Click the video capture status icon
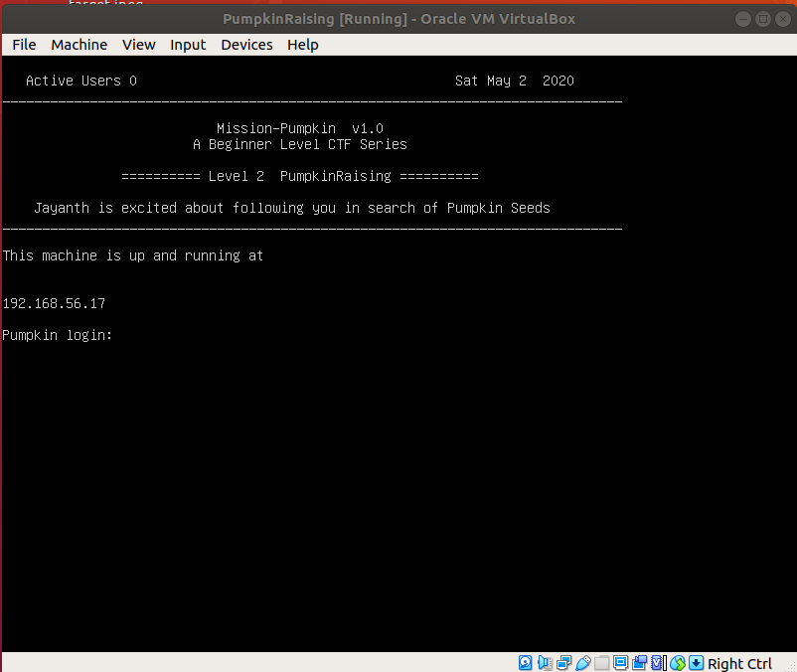The image size is (797, 672). coord(639,663)
